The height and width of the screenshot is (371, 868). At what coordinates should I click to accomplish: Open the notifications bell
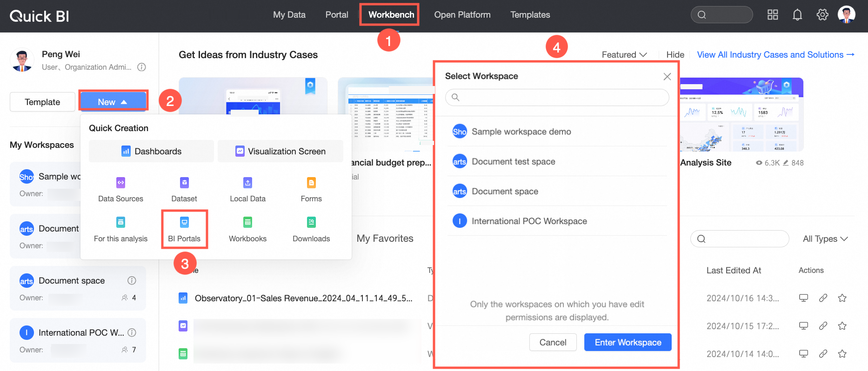[797, 15]
